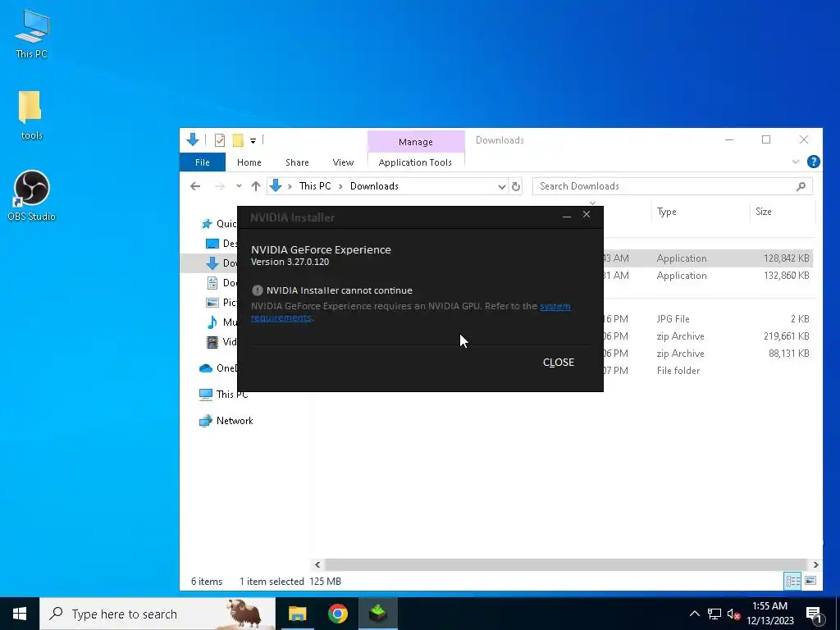Screen dimensions: 840x630
Task: Switch to the Home ribbon tab
Action: [249, 162]
